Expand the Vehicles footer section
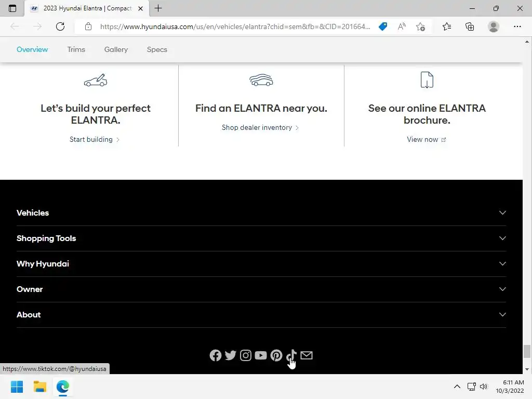The image size is (532, 399). pos(261,212)
